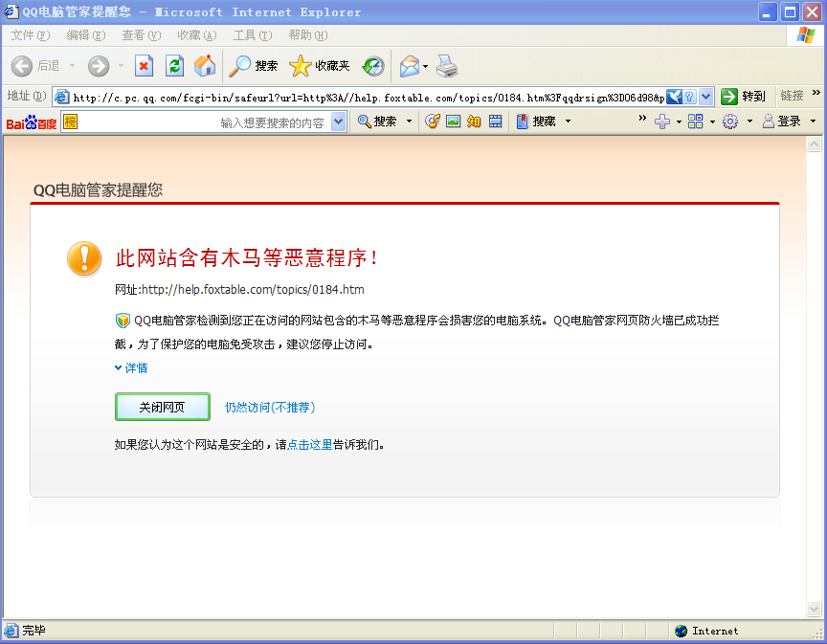
Task: Click the orange 榜 ranking icon
Action: [x=70, y=122]
